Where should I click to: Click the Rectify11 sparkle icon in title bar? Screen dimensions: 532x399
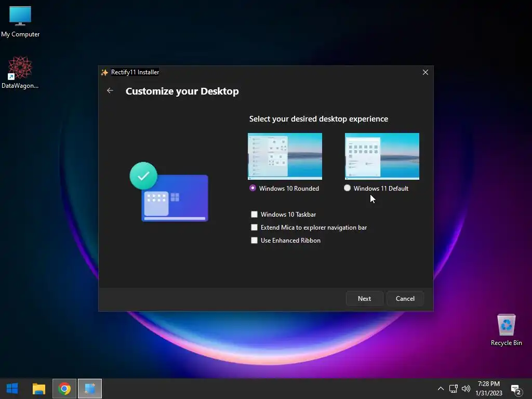tap(104, 72)
